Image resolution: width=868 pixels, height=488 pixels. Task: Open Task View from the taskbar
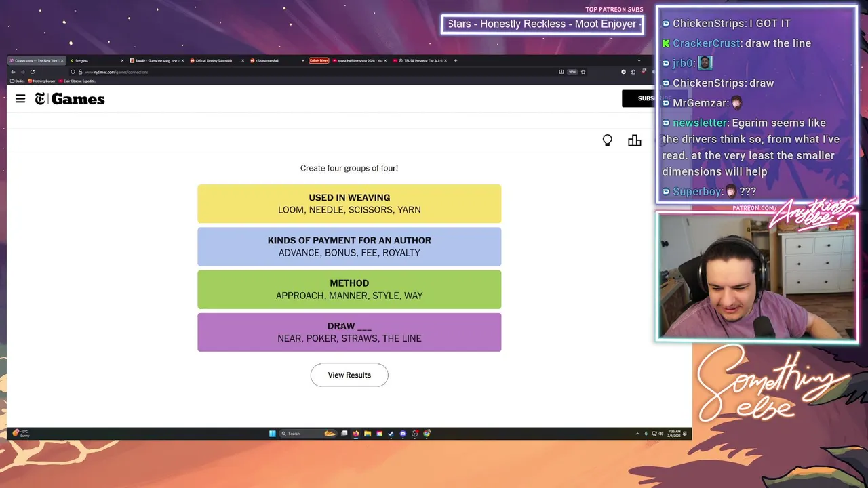pos(344,434)
